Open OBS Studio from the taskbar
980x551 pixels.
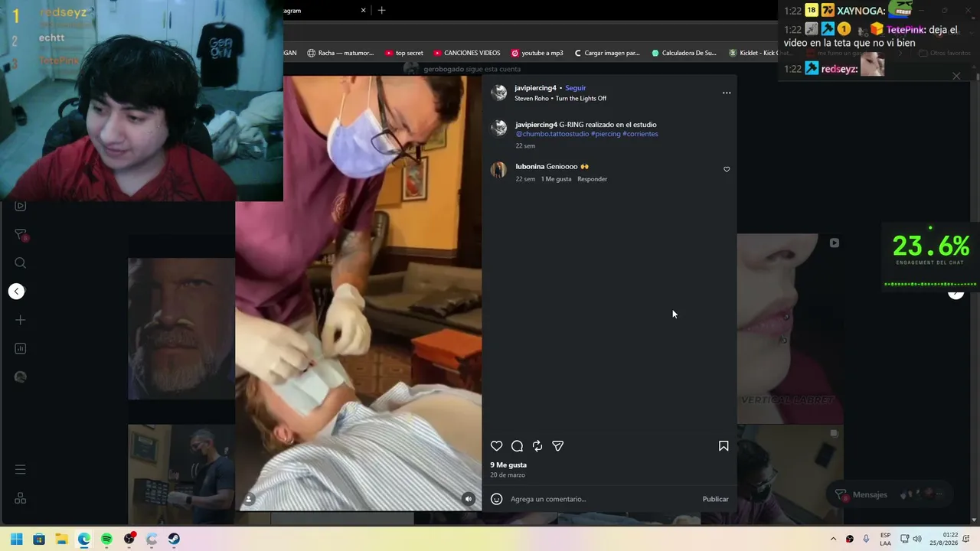[129, 539]
